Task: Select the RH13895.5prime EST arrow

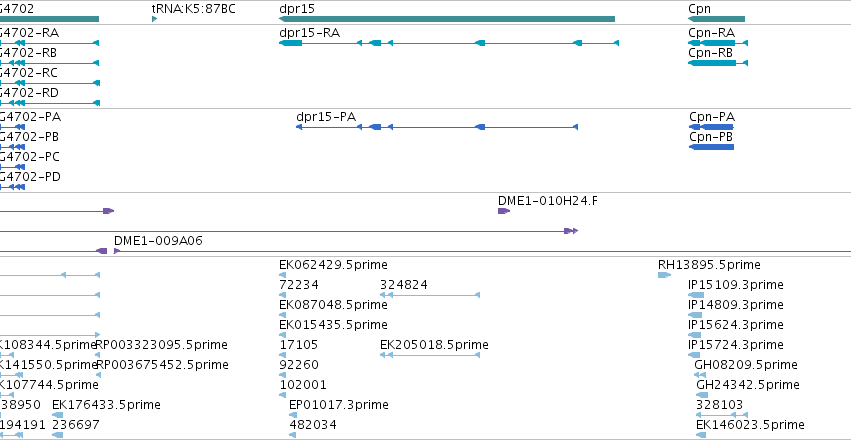Action: [664, 275]
